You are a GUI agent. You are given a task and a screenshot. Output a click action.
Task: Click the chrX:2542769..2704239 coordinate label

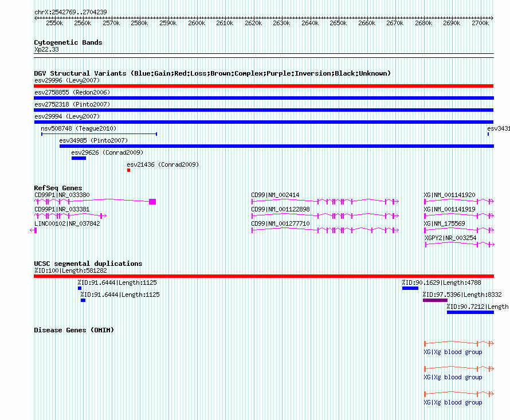click(x=70, y=12)
